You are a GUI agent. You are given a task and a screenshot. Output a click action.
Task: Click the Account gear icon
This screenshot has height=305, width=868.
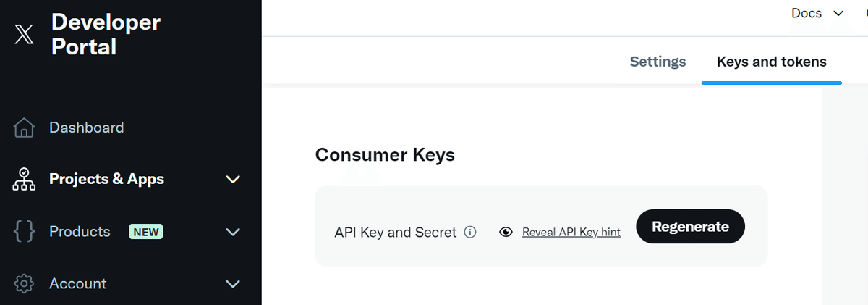24,284
